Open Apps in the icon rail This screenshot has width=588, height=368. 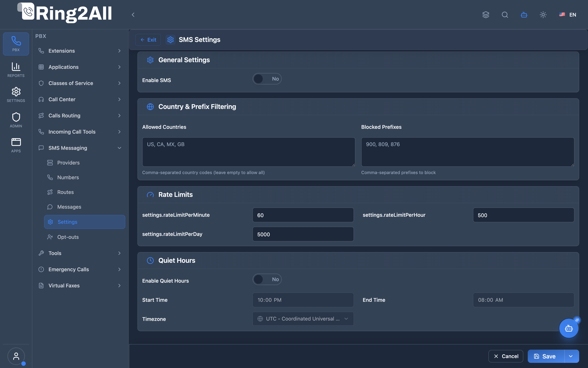point(16,145)
